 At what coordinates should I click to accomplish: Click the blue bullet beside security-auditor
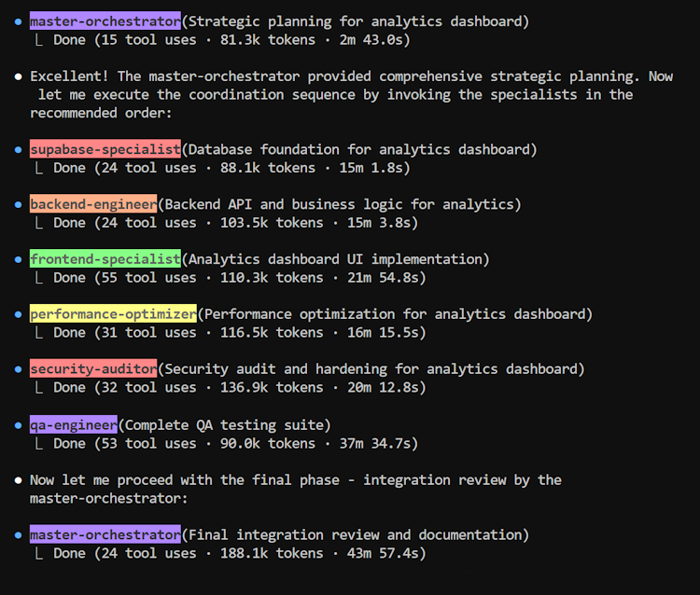pos(18,369)
